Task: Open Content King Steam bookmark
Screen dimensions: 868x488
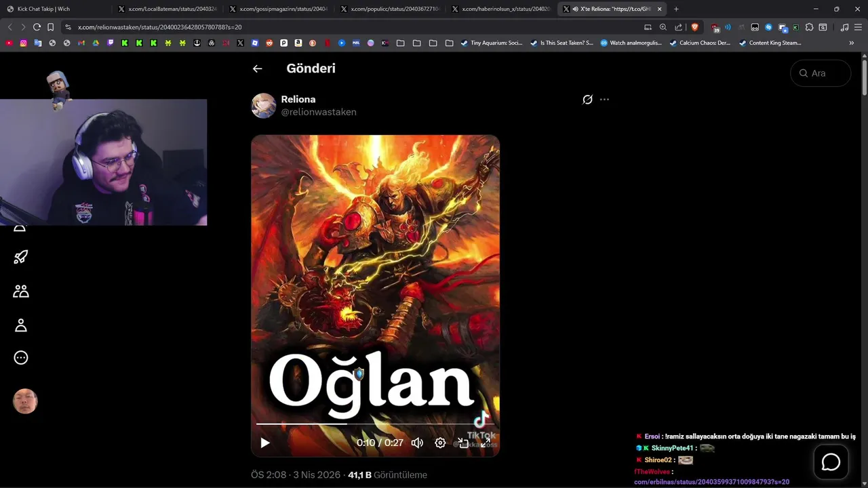Action: coord(770,43)
